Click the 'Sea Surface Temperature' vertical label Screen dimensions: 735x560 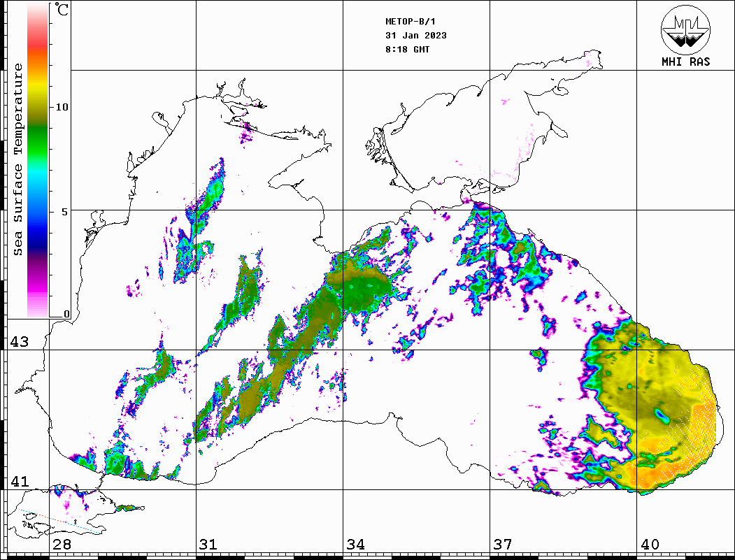click(17, 159)
